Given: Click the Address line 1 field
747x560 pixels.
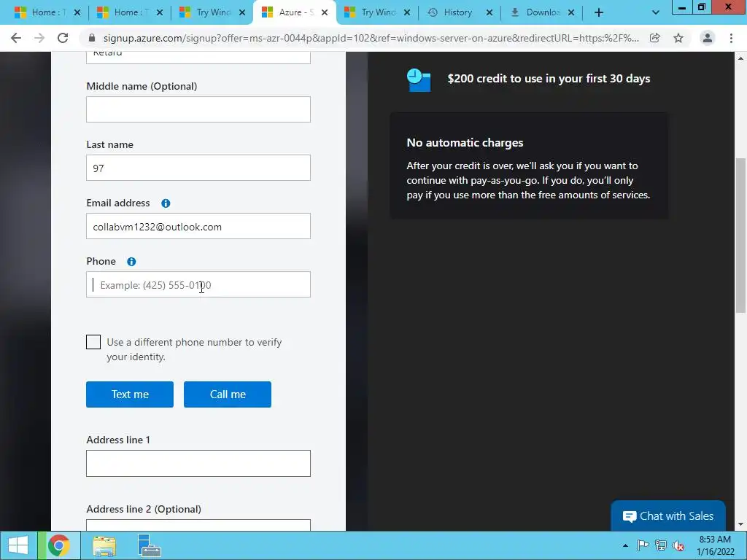Looking at the screenshot, I should point(198,463).
